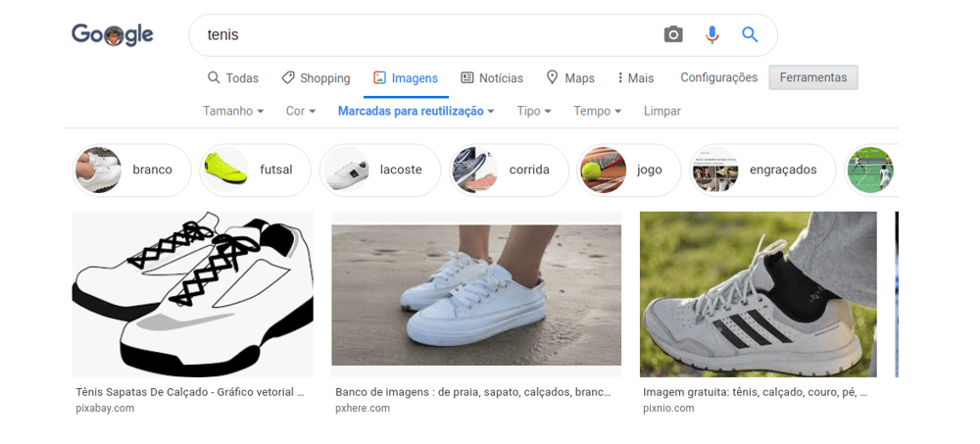Select the 'lacoste' suggestion chip
The width and height of the screenshot is (980, 444).
[x=380, y=171]
